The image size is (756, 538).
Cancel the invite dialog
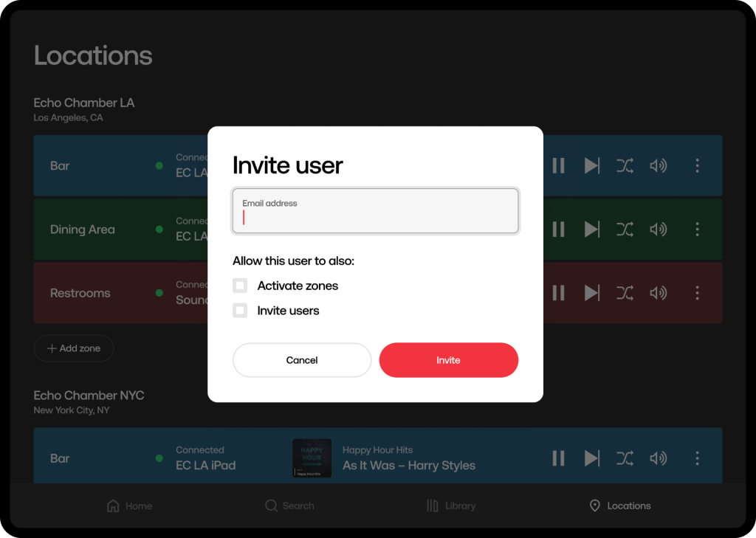(302, 360)
